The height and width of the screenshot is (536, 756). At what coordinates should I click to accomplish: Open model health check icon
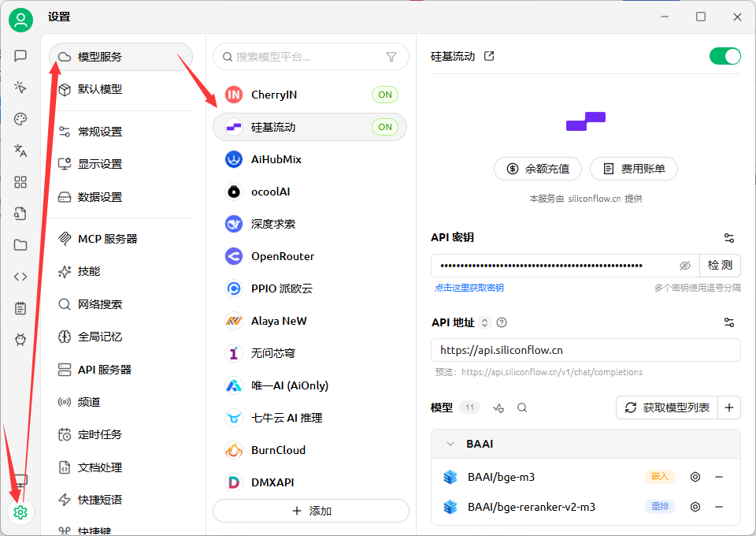[x=498, y=408]
